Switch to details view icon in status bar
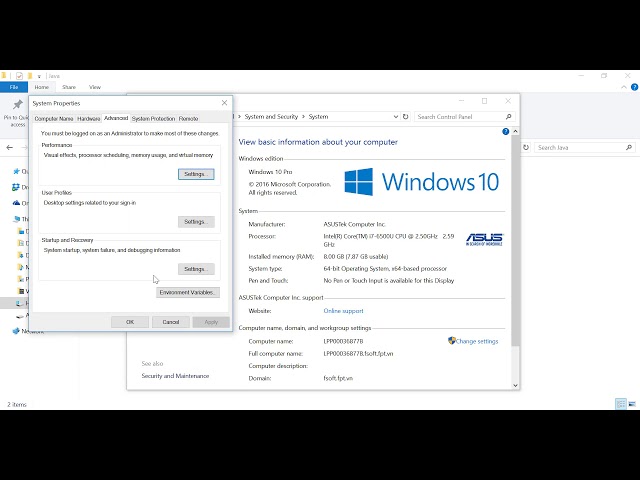The width and height of the screenshot is (640, 480). click(621, 404)
